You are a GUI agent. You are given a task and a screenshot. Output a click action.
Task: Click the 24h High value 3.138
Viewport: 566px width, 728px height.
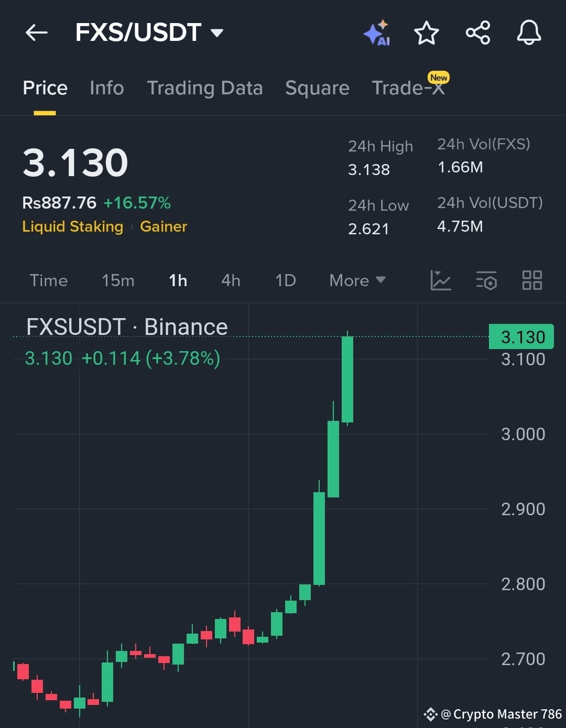[369, 170]
